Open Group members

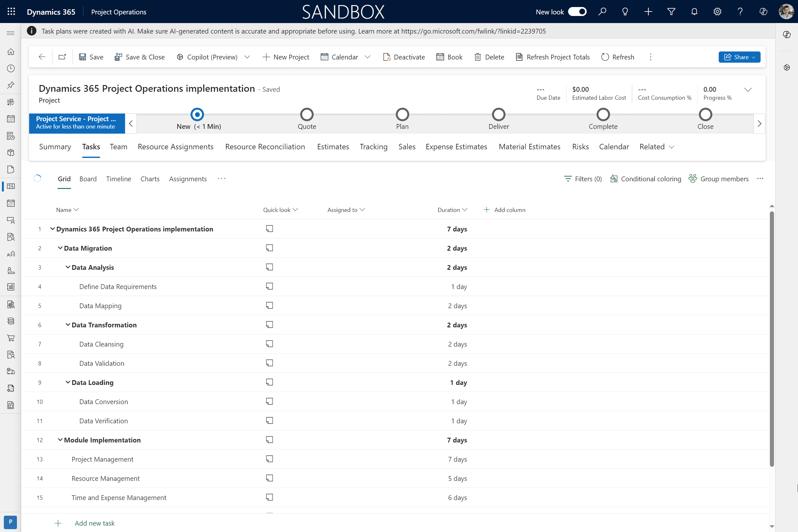coord(719,179)
